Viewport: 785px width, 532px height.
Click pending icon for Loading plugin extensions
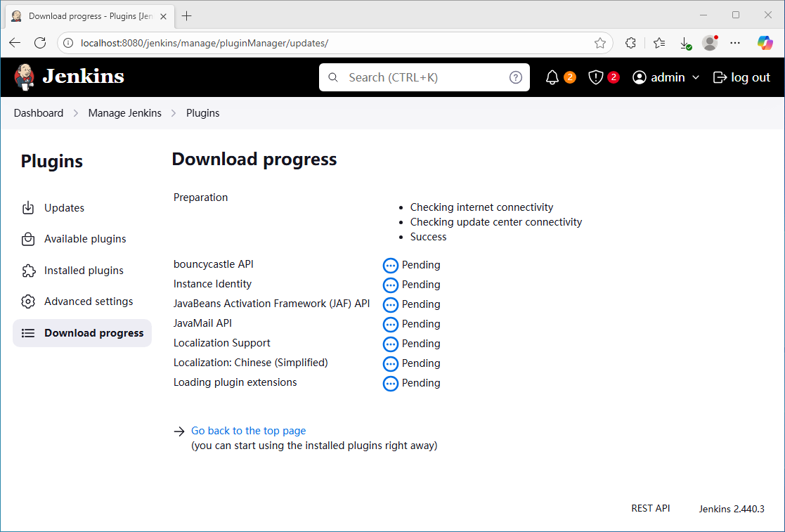[391, 383]
